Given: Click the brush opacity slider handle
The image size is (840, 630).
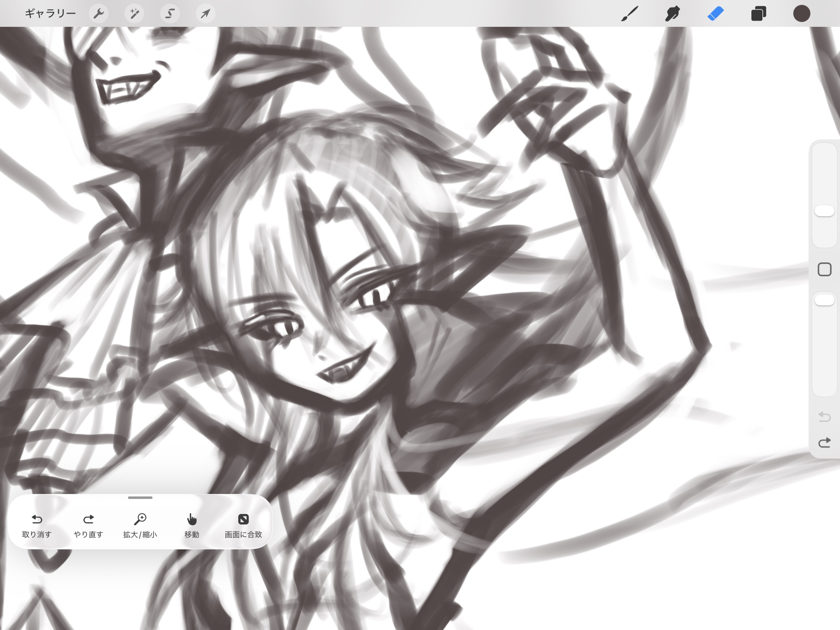Looking at the screenshot, I should point(824,300).
